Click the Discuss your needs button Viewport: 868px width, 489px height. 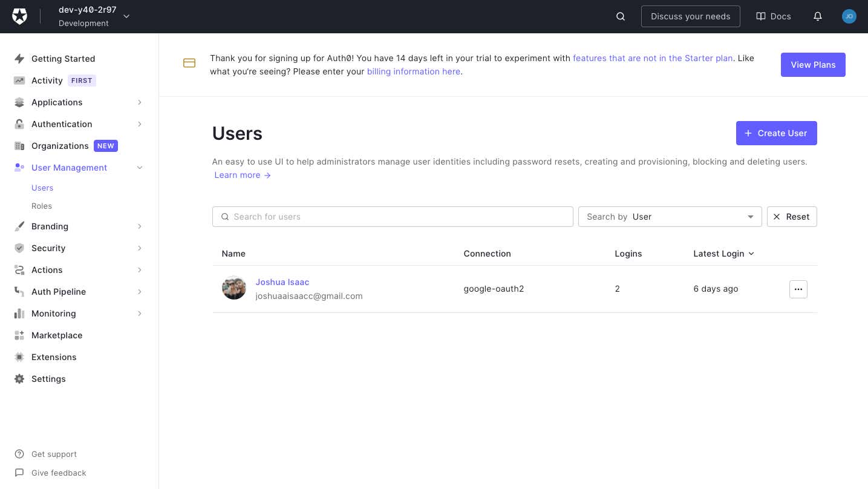click(691, 16)
